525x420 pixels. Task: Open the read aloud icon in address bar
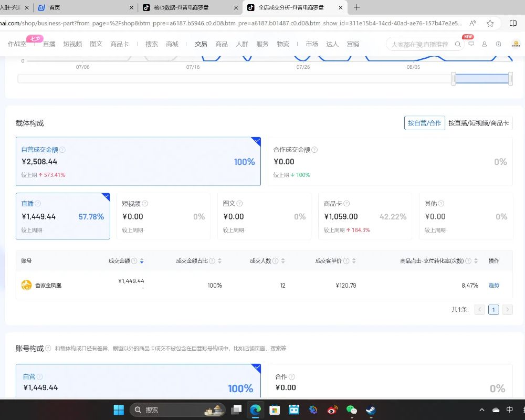point(473,23)
